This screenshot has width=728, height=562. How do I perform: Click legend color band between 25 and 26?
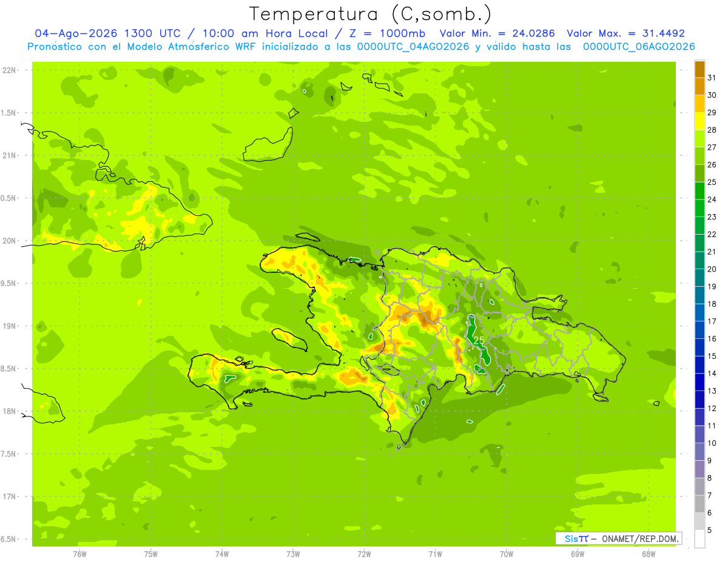tap(699, 173)
